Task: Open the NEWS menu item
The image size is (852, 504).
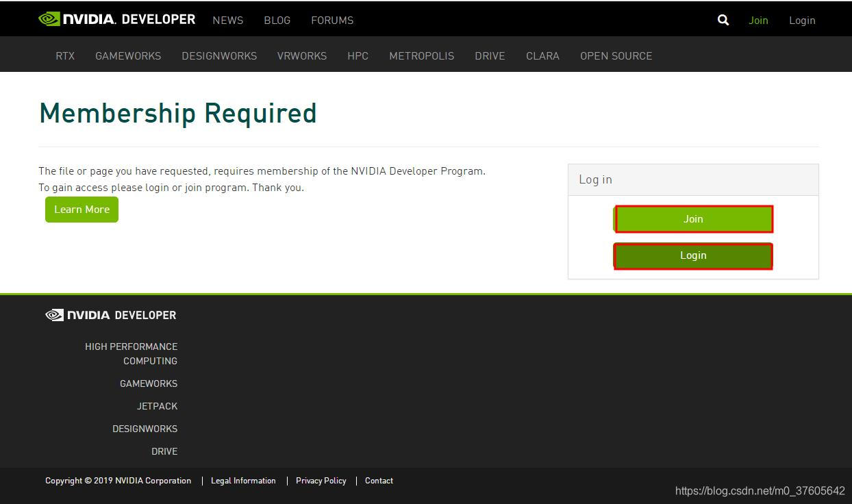Action: pyautogui.click(x=228, y=20)
